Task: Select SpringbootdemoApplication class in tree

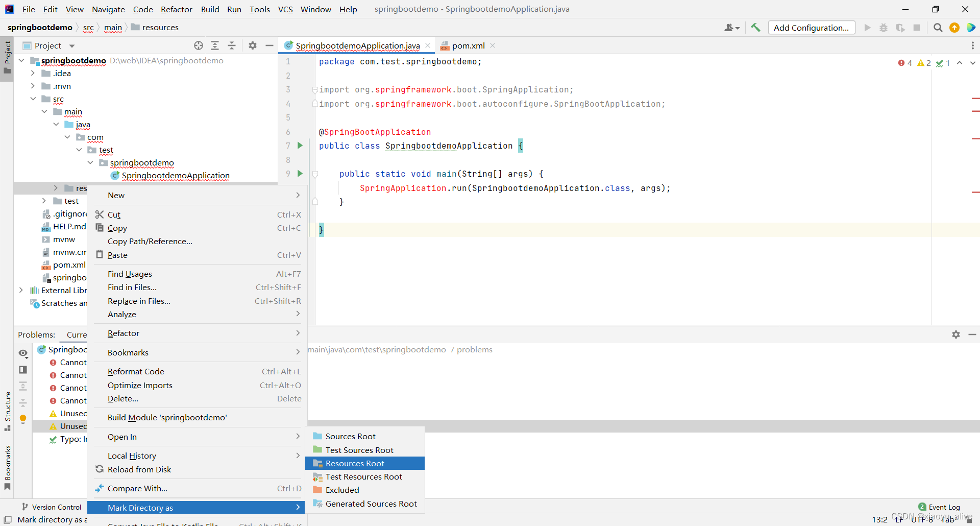Action: pos(176,176)
